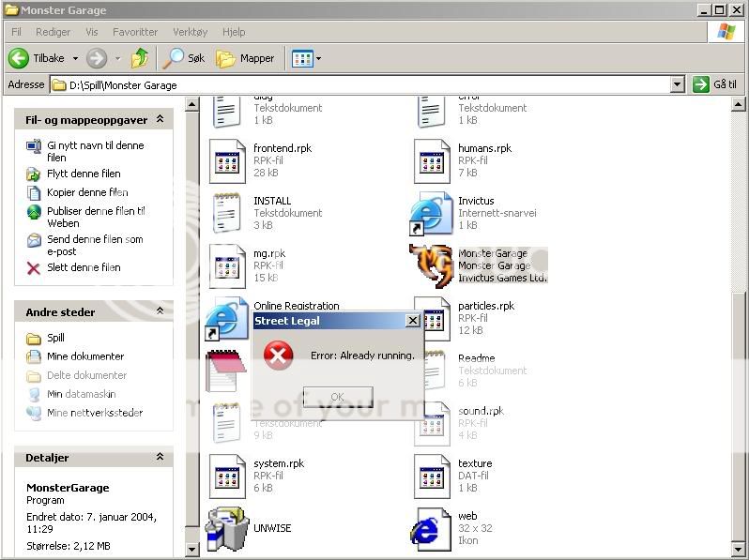Close the Street Legal error dialog

[x=412, y=321]
